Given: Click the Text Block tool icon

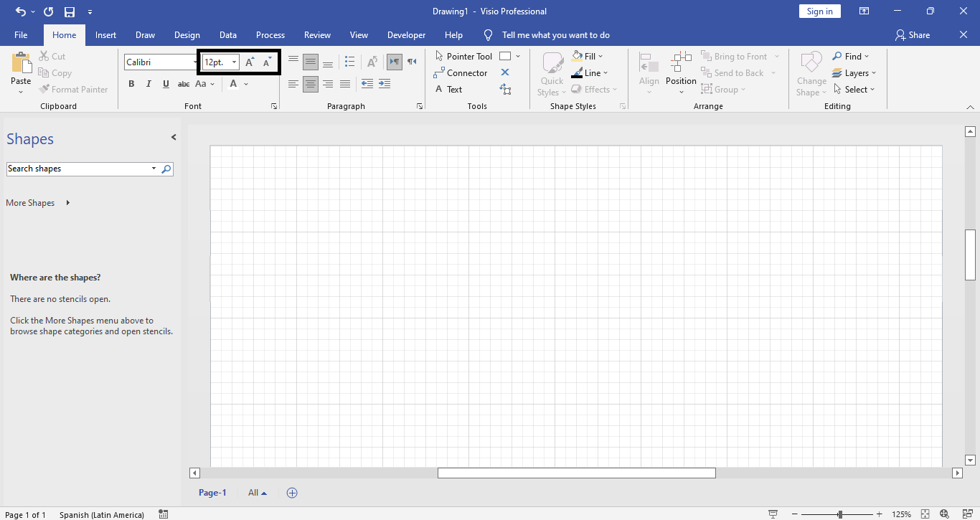Looking at the screenshot, I should pyautogui.click(x=505, y=90).
